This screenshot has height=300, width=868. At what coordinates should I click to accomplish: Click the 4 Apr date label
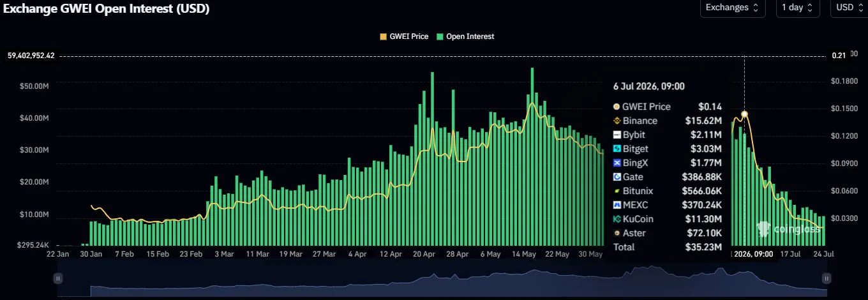pos(357,254)
